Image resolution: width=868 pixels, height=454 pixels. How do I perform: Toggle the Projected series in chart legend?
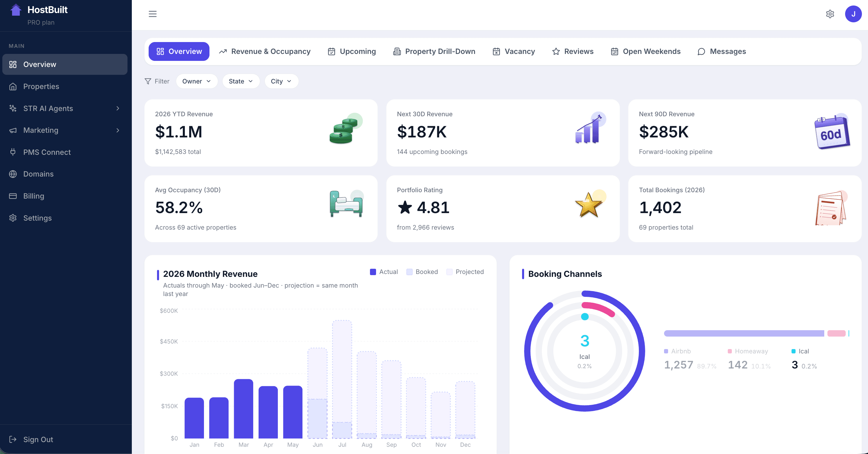pyautogui.click(x=465, y=272)
